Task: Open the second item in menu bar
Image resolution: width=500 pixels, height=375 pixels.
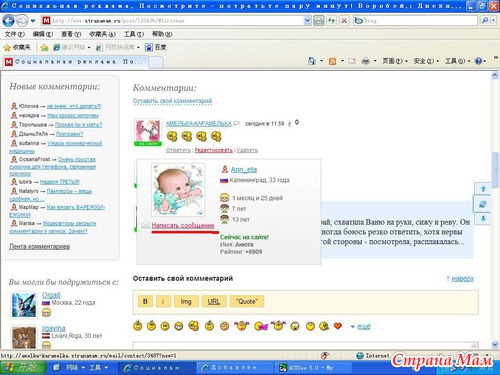Action: (43, 34)
